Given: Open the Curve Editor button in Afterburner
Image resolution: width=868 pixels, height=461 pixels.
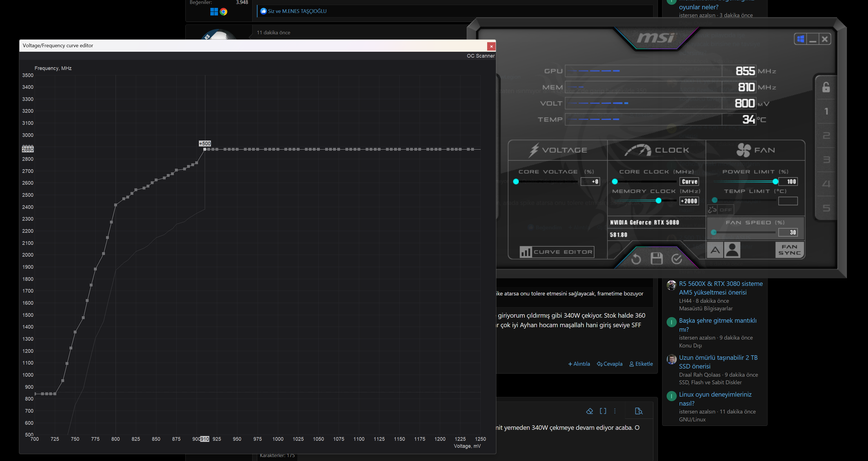Looking at the screenshot, I should 557,252.
